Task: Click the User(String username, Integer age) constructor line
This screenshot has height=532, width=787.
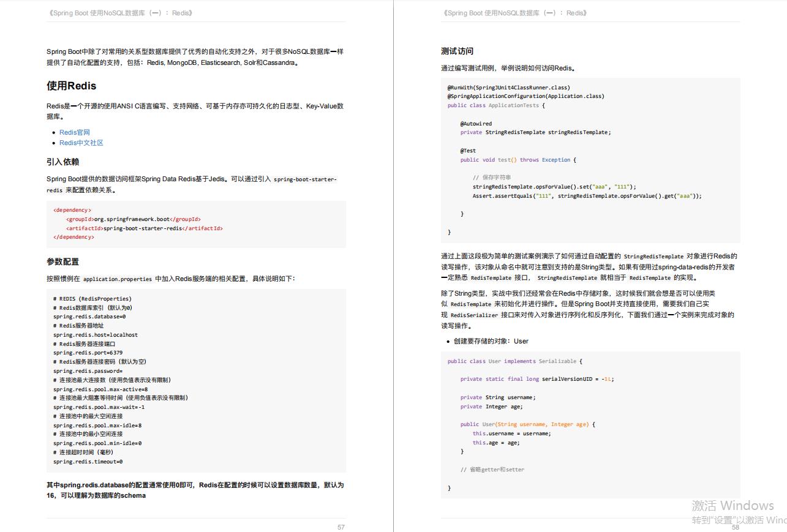Action: click(528, 424)
